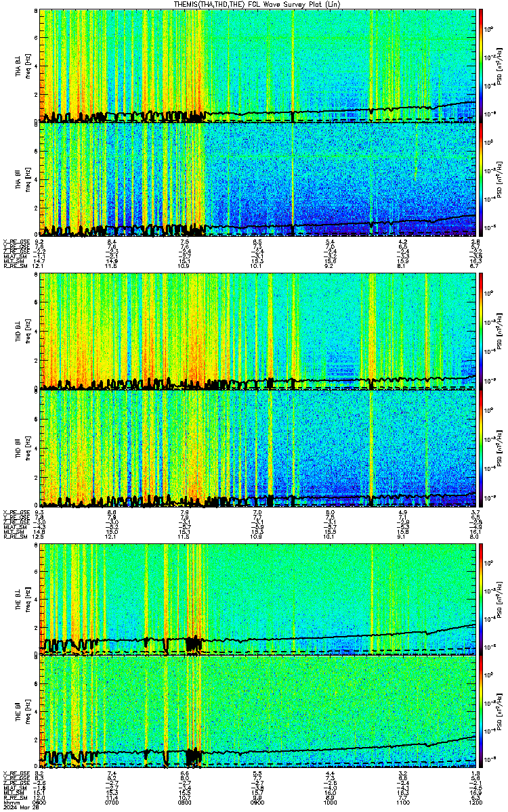
Task: Click the color bar beside THA B⊥ panel
Action: (481, 66)
